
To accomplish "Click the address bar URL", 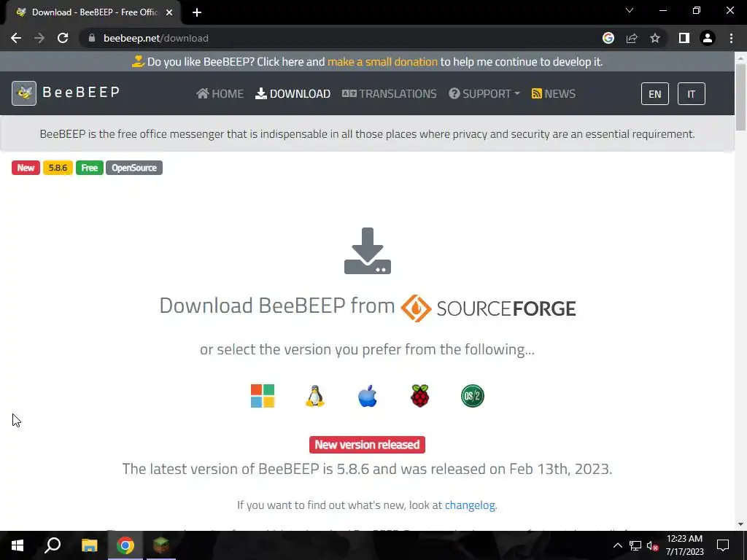I will click(156, 38).
